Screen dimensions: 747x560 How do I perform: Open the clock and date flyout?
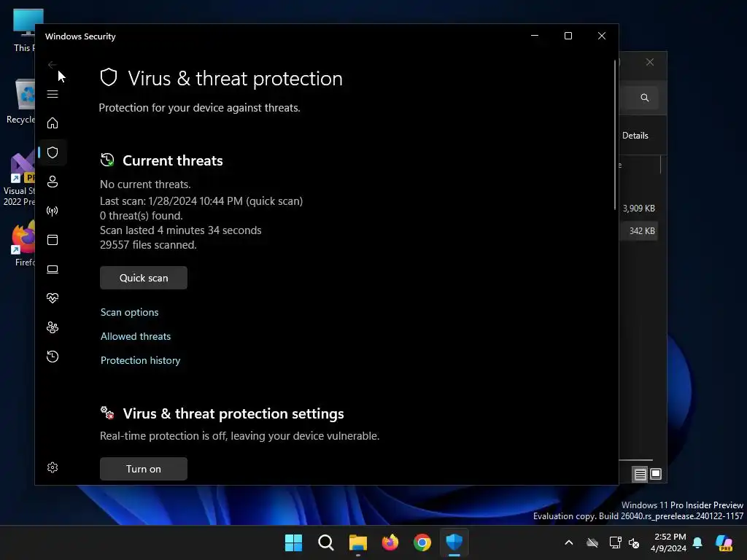point(669,542)
